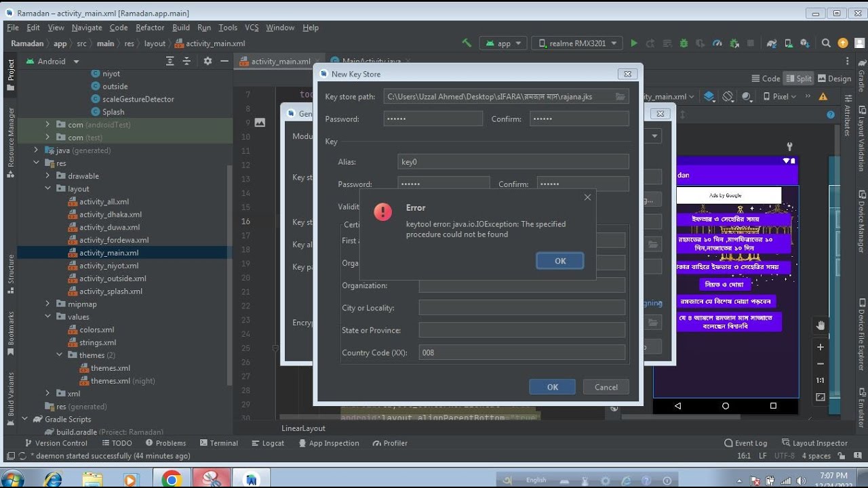Click the Make Project hammer icon
The width and height of the screenshot is (868, 488).
(x=467, y=43)
